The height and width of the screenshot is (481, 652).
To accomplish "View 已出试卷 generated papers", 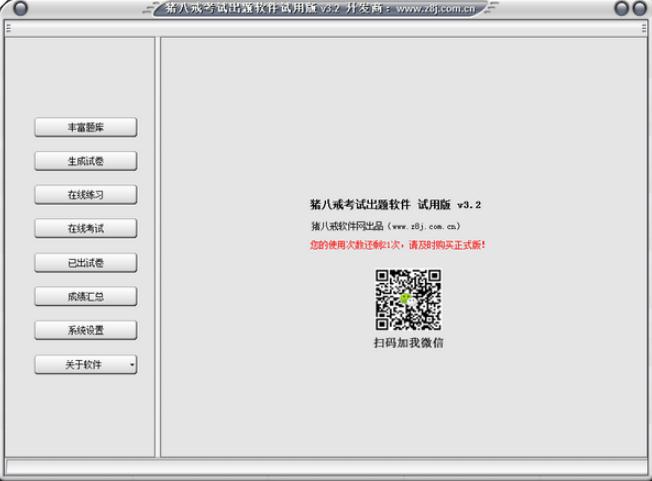I will tap(86, 263).
